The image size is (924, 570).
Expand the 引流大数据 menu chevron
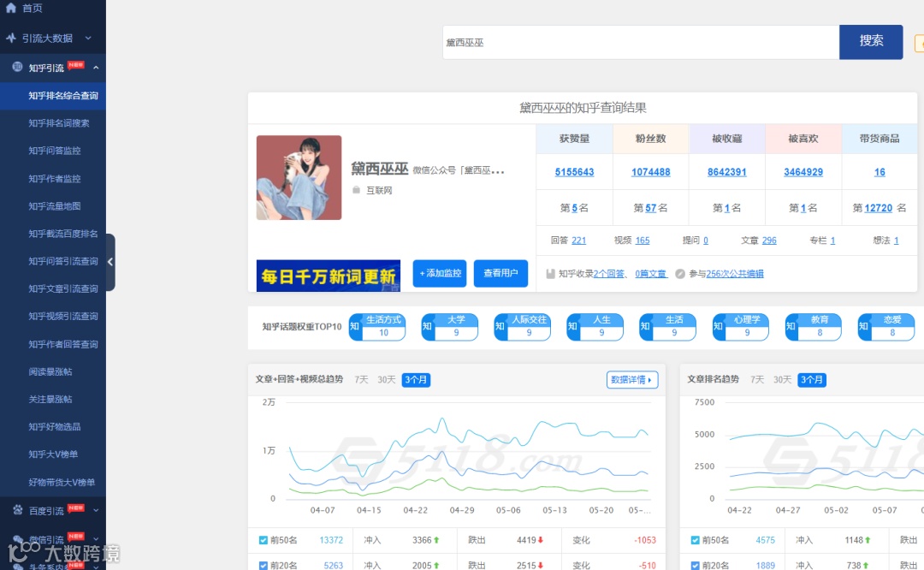pos(88,38)
